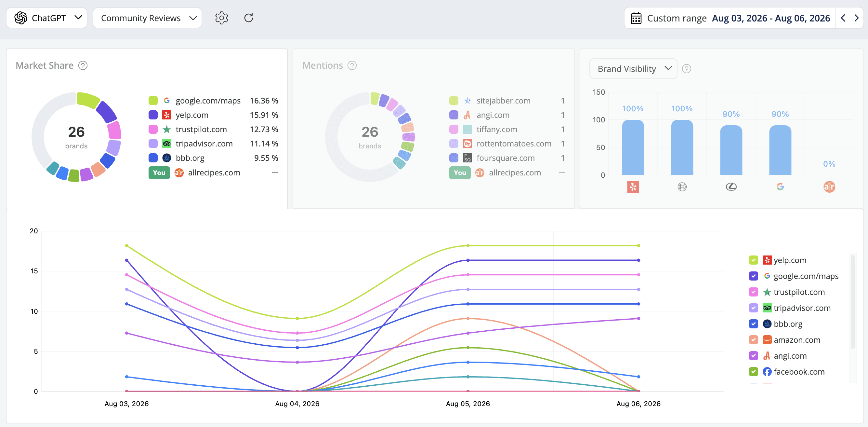Click yelp.com in Market Share list

[x=192, y=115]
